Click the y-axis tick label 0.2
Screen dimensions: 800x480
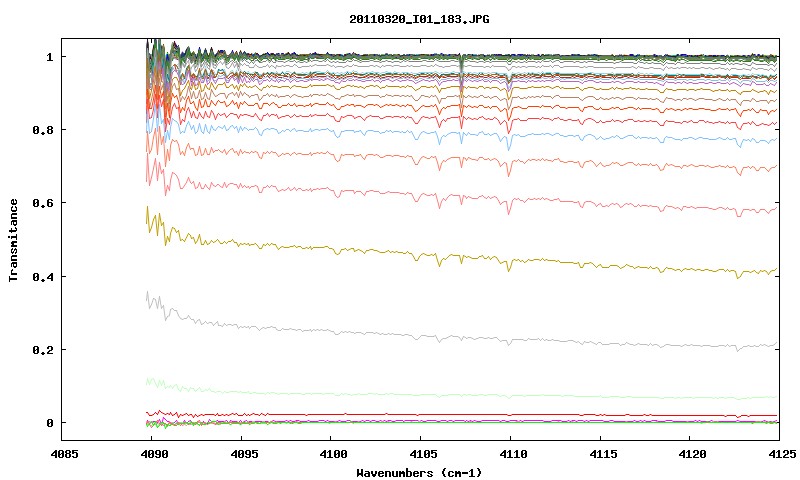pyautogui.click(x=43, y=350)
